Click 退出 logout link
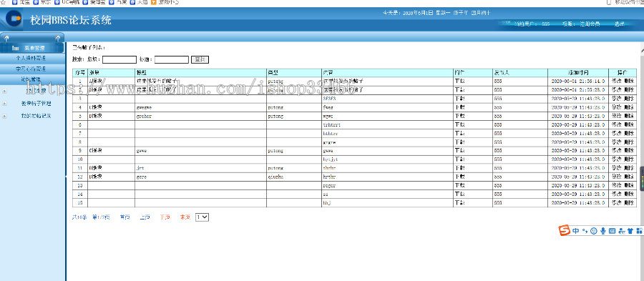644x281 pixels. [x=620, y=24]
